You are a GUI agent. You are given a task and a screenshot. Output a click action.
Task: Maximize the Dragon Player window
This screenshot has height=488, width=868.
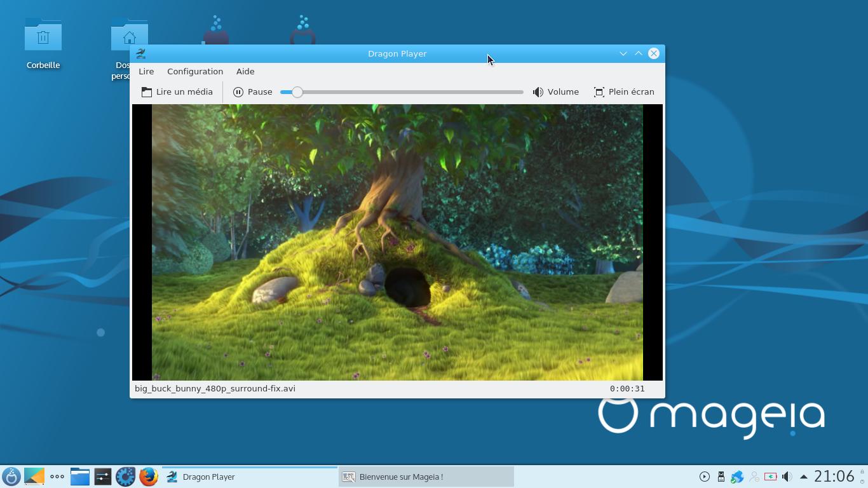click(x=639, y=53)
